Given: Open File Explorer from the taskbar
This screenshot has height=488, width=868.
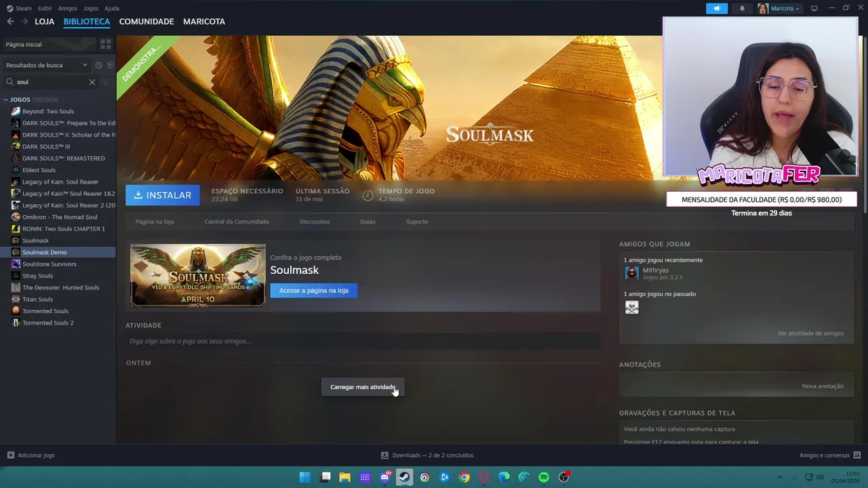Looking at the screenshot, I should (x=345, y=477).
